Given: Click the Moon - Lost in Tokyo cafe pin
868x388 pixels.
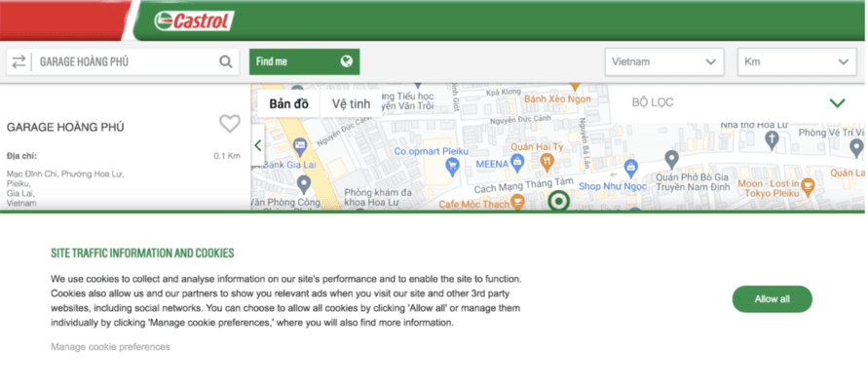Looking at the screenshot, I should point(808,186).
